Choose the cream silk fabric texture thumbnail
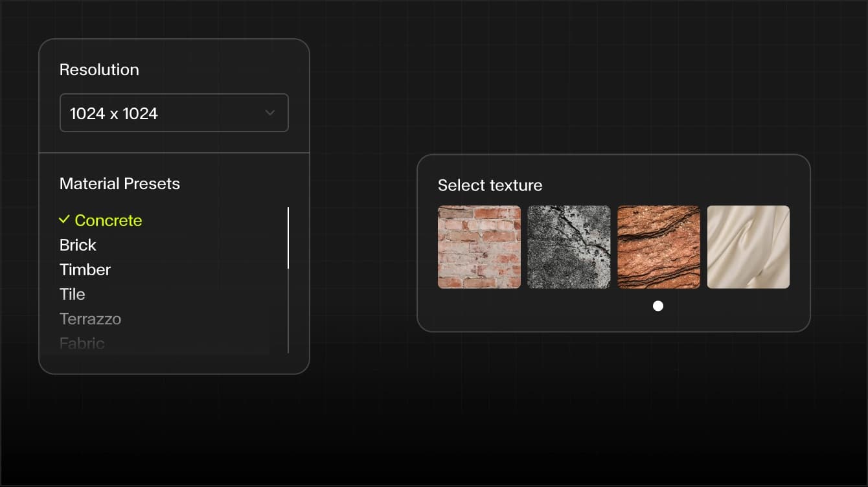 [x=748, y=247]
